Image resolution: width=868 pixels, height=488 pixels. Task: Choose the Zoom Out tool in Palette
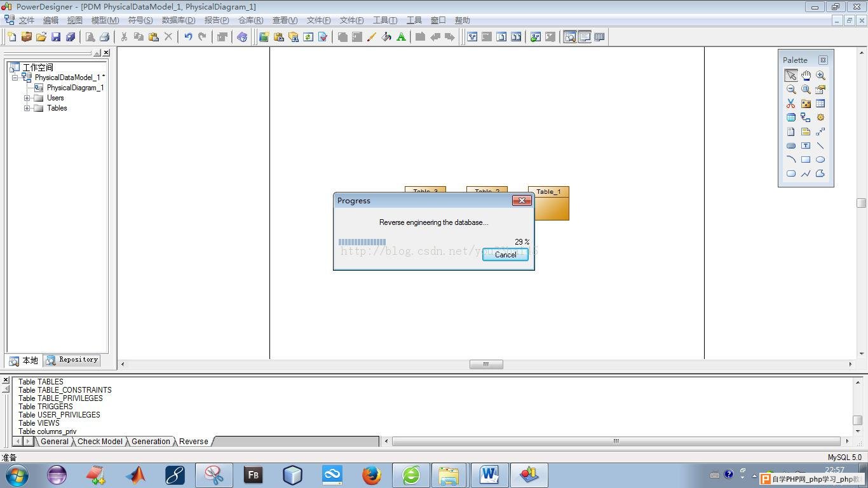click(x=790, y=90)
